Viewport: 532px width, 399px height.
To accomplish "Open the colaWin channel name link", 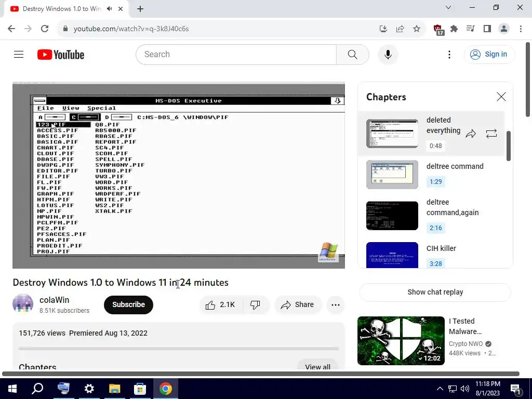I will [x=54, y=300].
